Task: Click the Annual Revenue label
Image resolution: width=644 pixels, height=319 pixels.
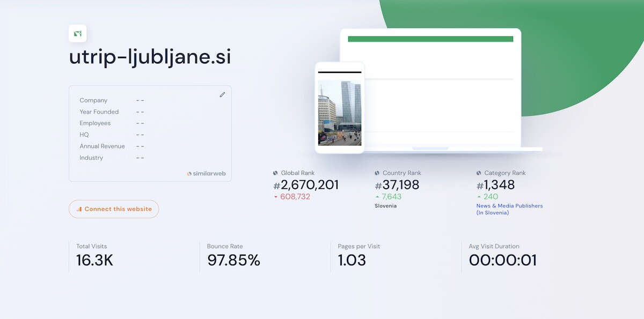Action: [x=102, y=146]
